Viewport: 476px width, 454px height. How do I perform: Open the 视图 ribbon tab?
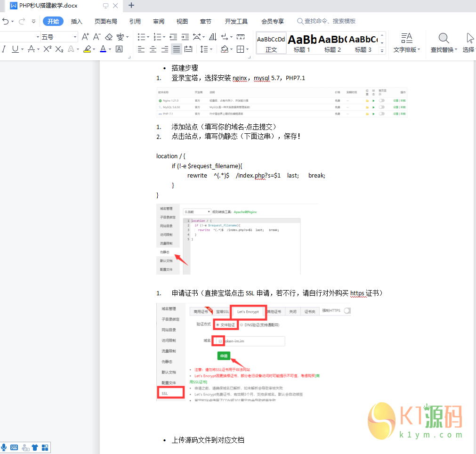[182, 21]
